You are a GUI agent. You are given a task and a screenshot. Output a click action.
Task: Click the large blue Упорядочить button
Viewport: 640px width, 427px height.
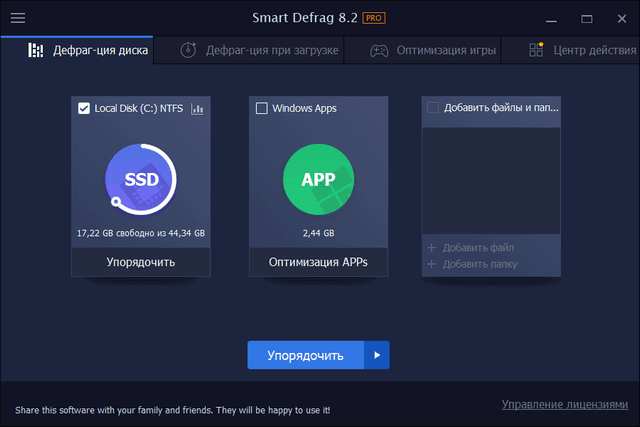tap(305, 355)
